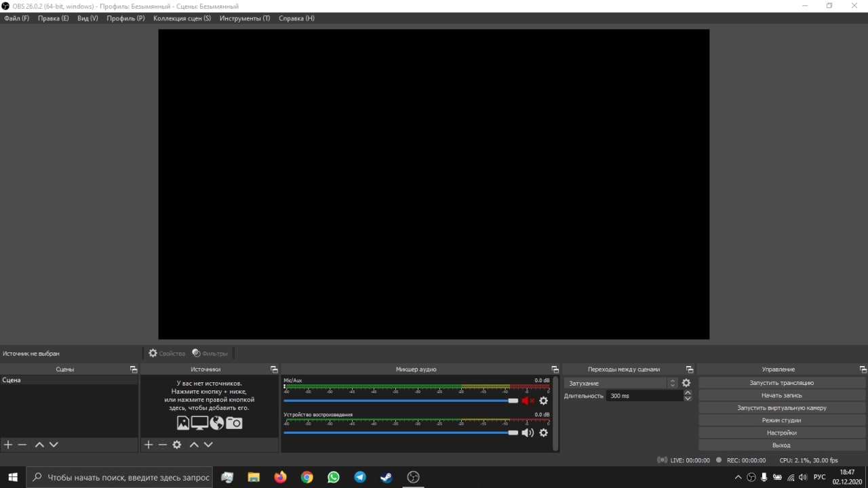Select the Сцена item in scenes list
Screen dimensions: 868x488
[68, 380]
